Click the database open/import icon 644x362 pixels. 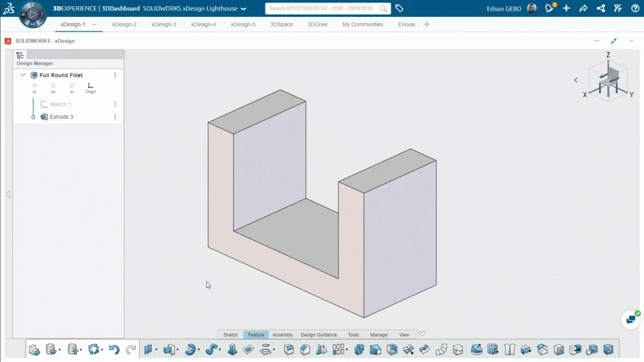pos(51,349)
